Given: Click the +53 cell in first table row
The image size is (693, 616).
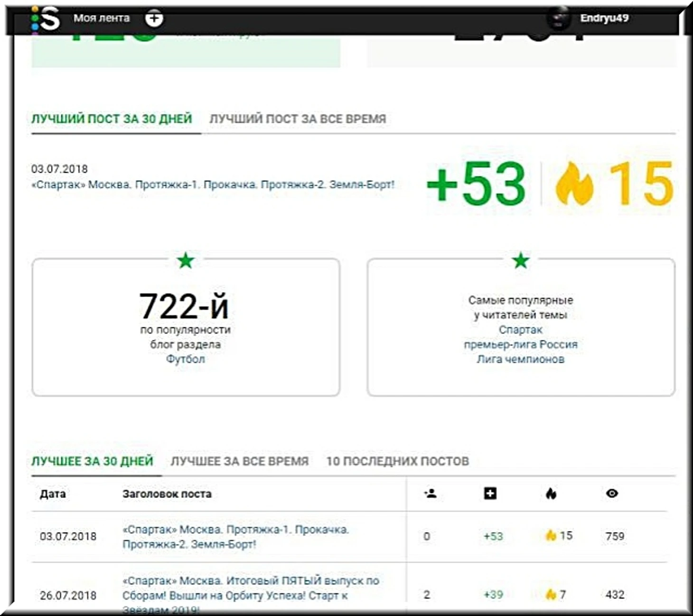Looking at the screenshot, I should pyautogui.click(x=493, y=536).
